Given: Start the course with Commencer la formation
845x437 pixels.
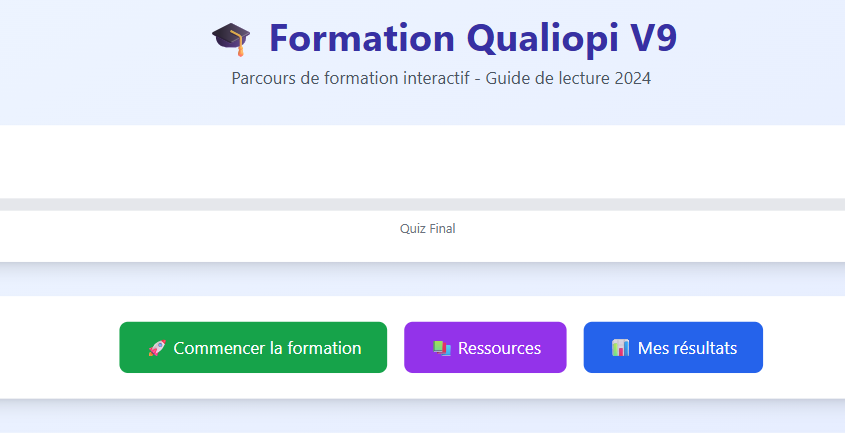Looking at the screenshot, I should click(x=253, y=348).
